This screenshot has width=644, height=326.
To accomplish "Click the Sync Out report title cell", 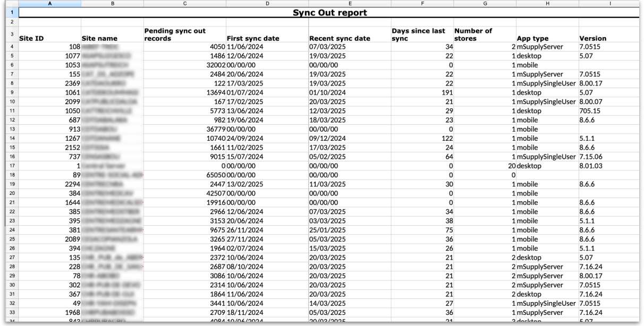I will [x=329, y=13].
